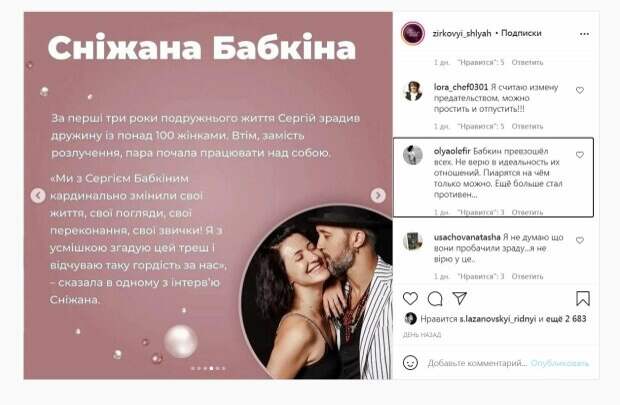The image size is (620, 405).
Task: Focus the Добавьте комментарий input field
Action: (477, 363)
